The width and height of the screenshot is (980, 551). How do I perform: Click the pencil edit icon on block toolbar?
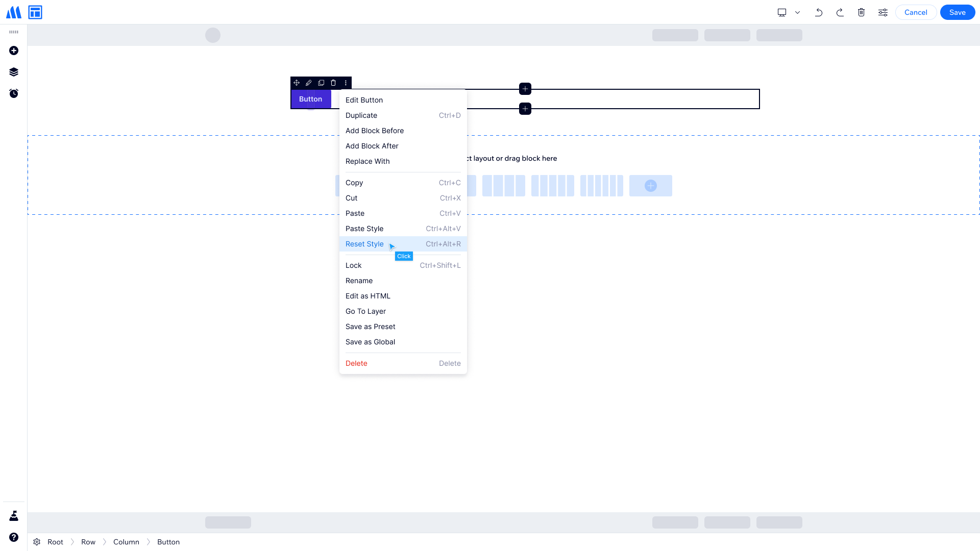(x=309, y=83)
